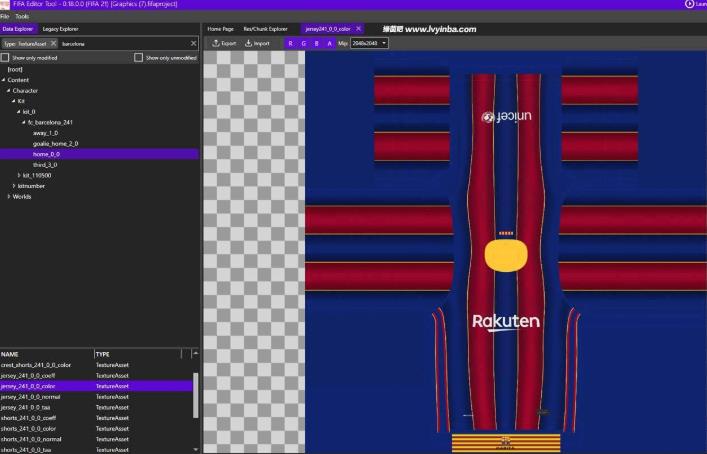Collapse the Content tree node
Screen dimensions: 707x454
pyautogui.click(x=4, y=80)
